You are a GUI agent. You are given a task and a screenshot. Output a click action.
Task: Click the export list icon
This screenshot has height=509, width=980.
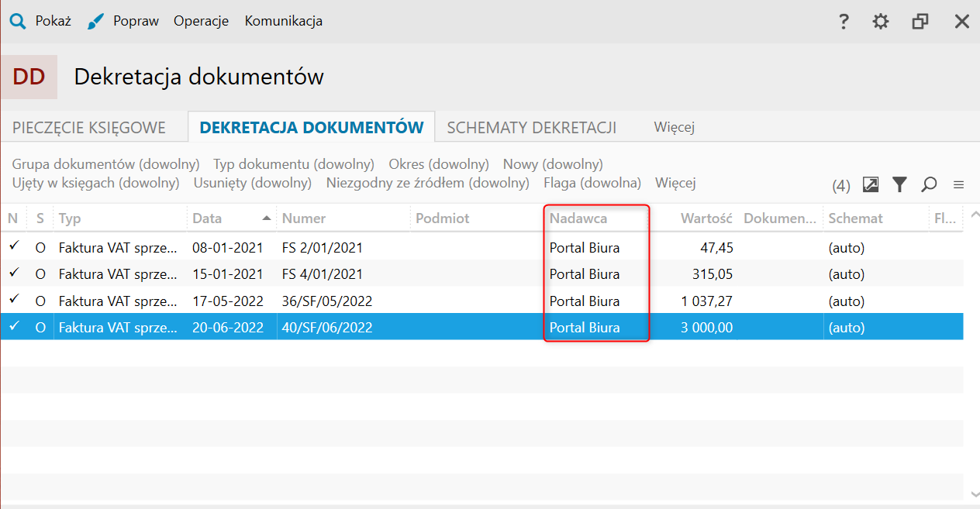tap(871, 184)
